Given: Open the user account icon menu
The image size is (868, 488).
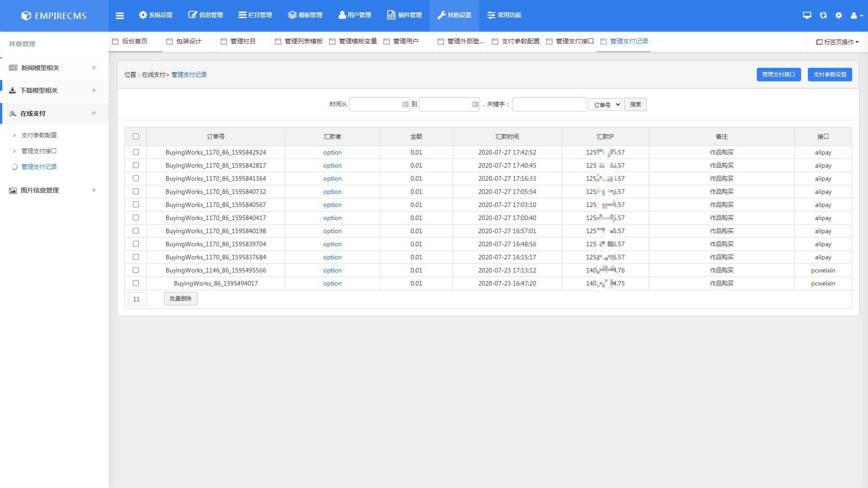Looking at the screenshot, I should 856,15.
